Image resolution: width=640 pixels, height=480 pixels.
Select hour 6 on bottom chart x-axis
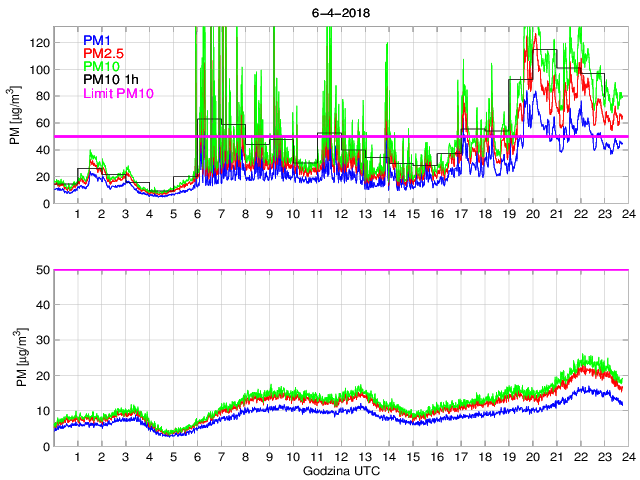pyautogui.click(x=197, y=457)
